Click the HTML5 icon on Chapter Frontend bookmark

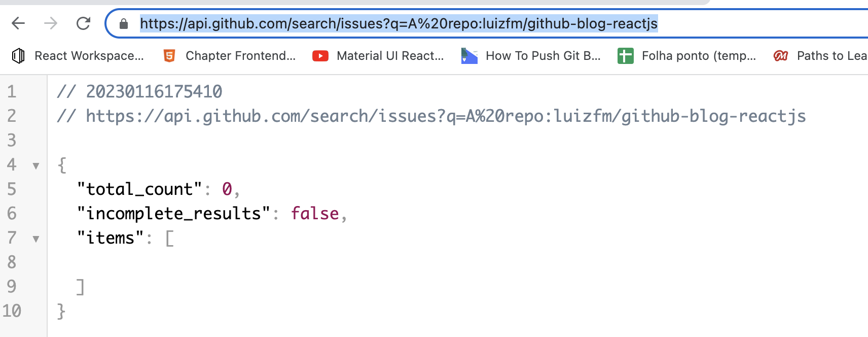169,56
